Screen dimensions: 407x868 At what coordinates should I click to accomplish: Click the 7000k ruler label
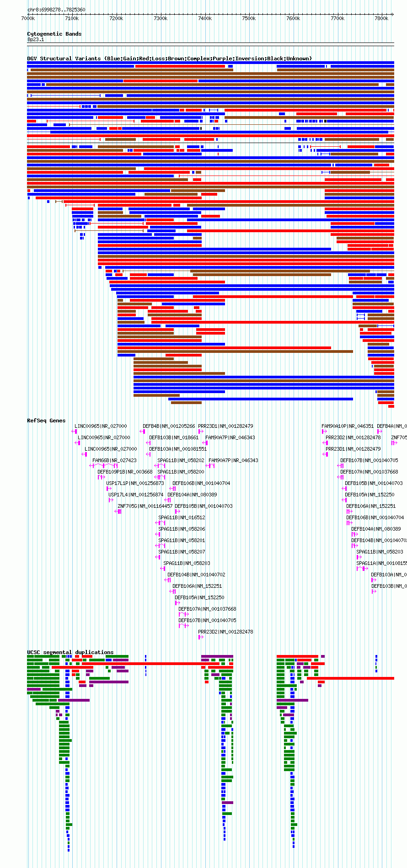pos(28,18)
